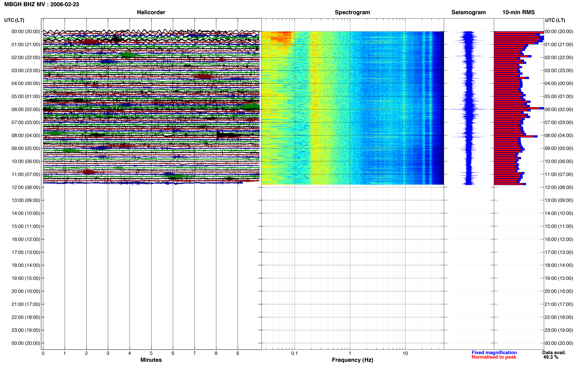
Task: Click the 10 Hz frequency tick label
Action: point(405,353)
